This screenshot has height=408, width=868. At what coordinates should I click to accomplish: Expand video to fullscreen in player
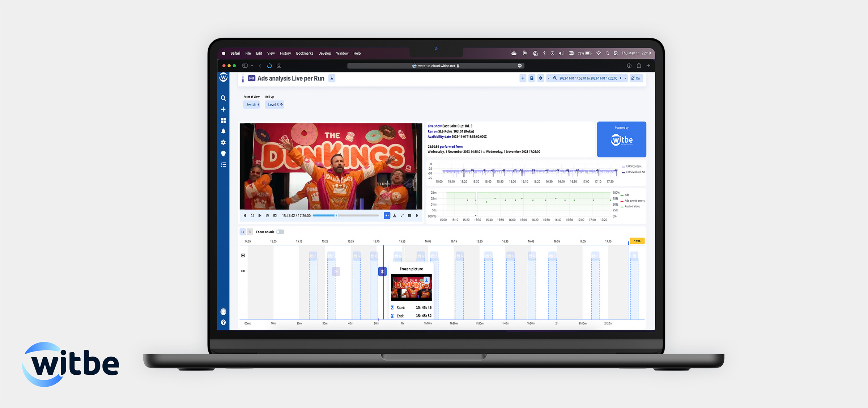(402, 215)
